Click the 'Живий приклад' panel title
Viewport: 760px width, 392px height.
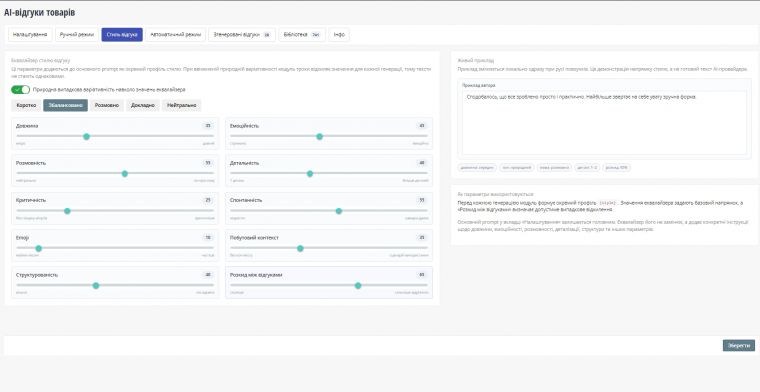click(x=475, y=61)
